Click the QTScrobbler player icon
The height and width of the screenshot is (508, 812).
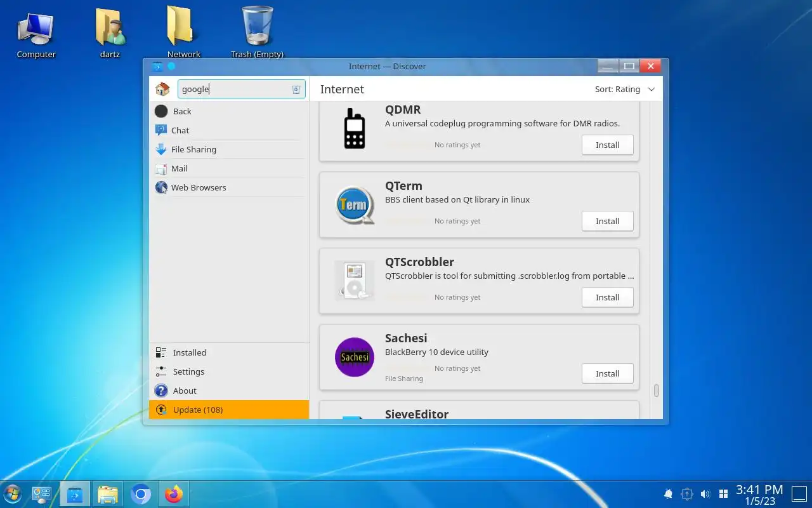pos(354,281)
